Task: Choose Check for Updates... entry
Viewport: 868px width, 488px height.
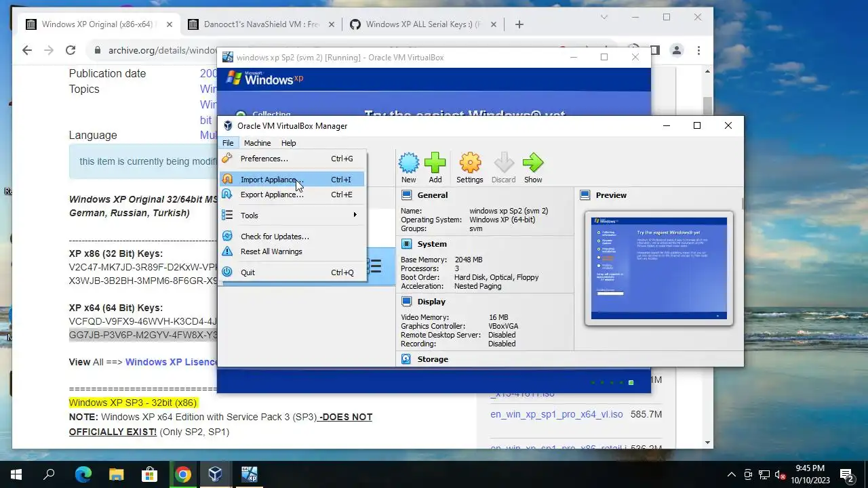Action: [293, 237]
